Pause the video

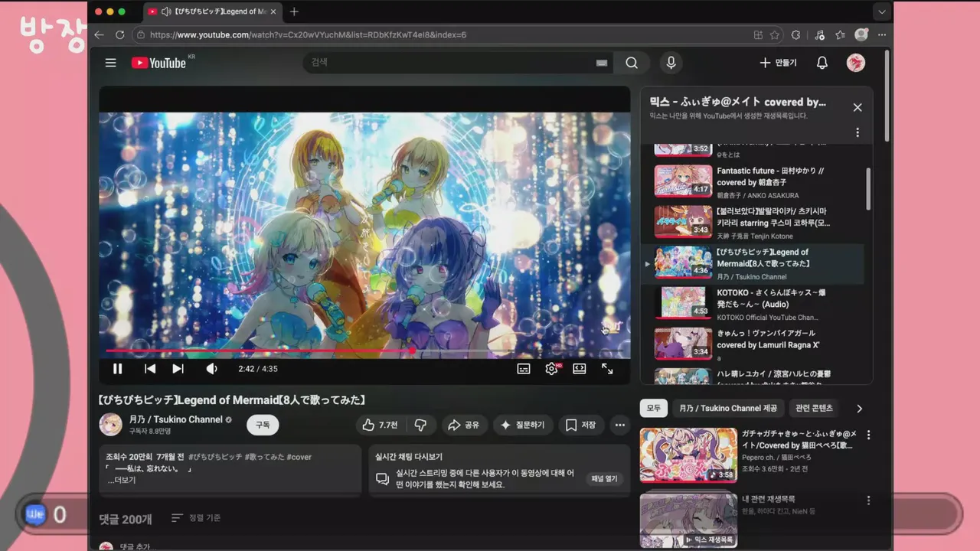pyautogui.click(x=118, y=369)
